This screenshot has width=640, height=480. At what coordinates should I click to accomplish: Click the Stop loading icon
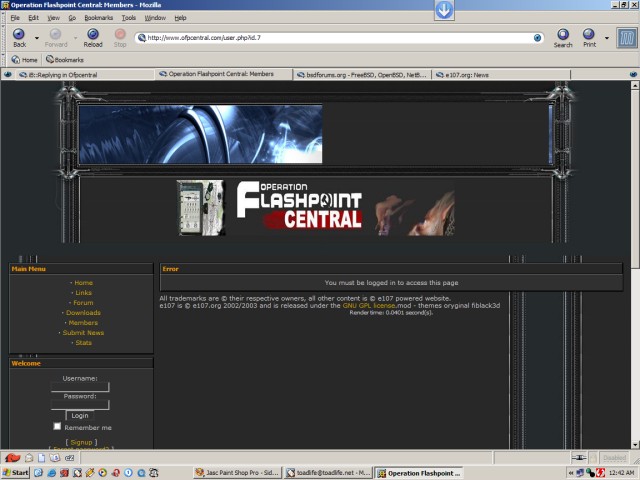120,36
